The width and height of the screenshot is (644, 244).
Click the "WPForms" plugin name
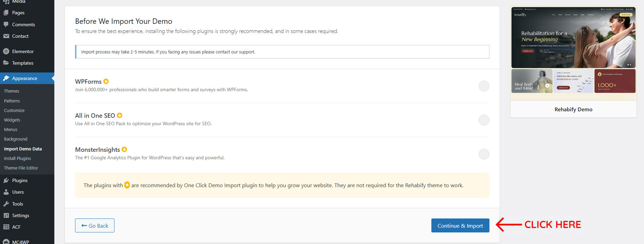click(x=88, y=81)
